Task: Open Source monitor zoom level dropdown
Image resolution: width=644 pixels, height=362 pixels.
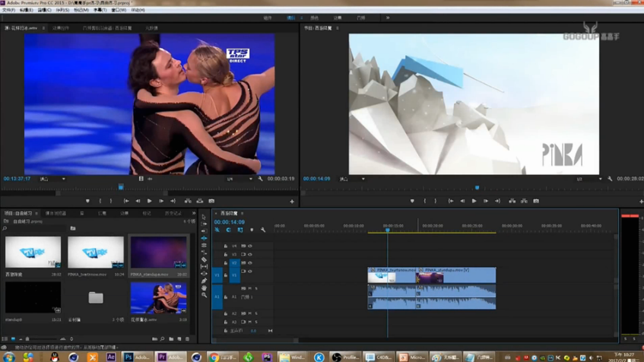Action: 52,179
